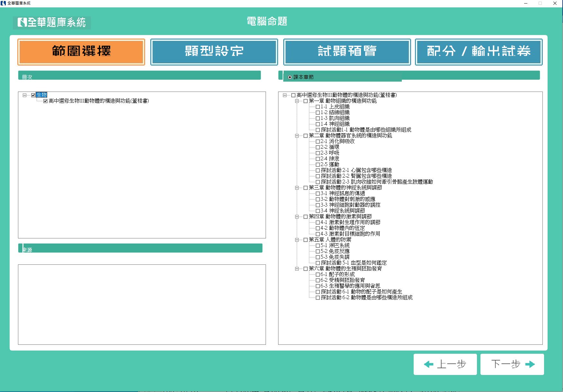The width and height of the screenshot is (563, 392).
Task: Select the 2-5 運動 tree row
Action: tap(330, 165)
